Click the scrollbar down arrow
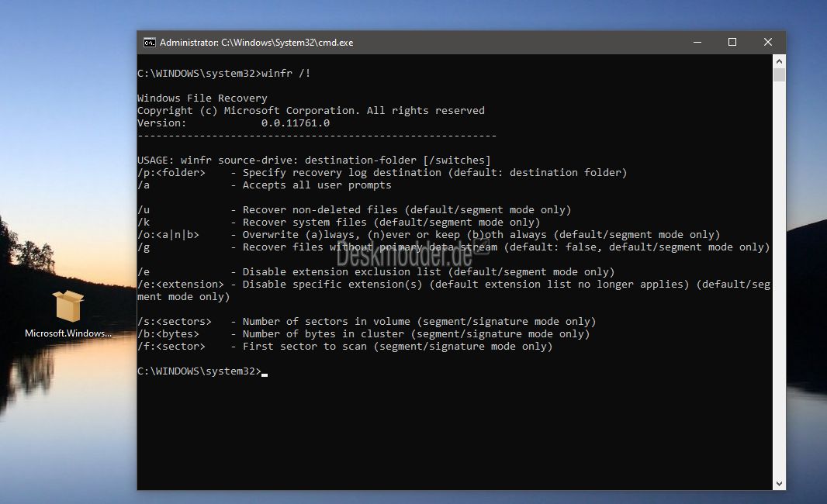This screenshot has height=504, width=827. [x=779, y=483]
